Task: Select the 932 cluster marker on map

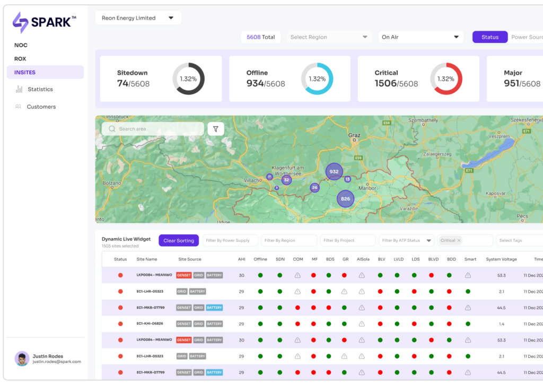Action: (x=334, y=171)
